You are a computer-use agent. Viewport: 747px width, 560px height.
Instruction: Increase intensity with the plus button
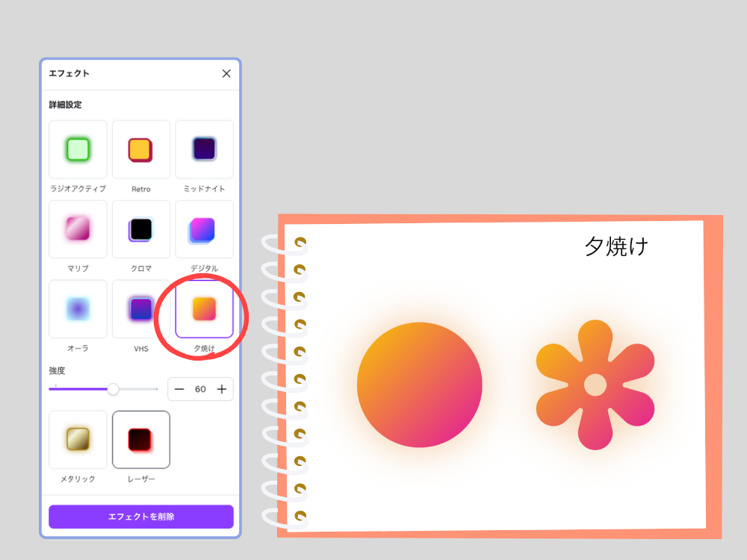222,389
